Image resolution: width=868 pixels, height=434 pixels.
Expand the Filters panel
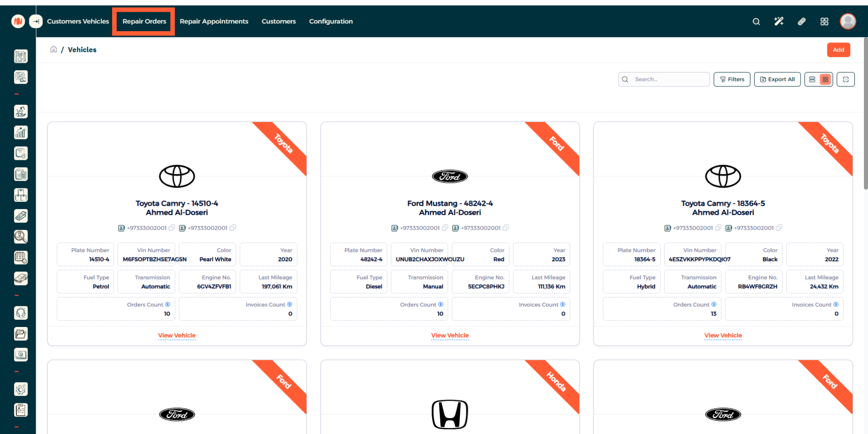click(732, 79)
